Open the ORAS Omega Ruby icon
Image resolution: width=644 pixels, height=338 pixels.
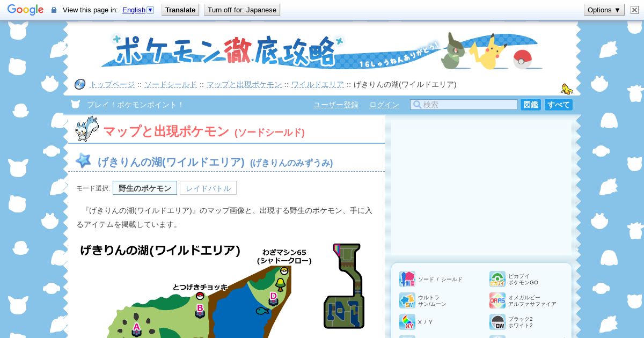(497, 300)
